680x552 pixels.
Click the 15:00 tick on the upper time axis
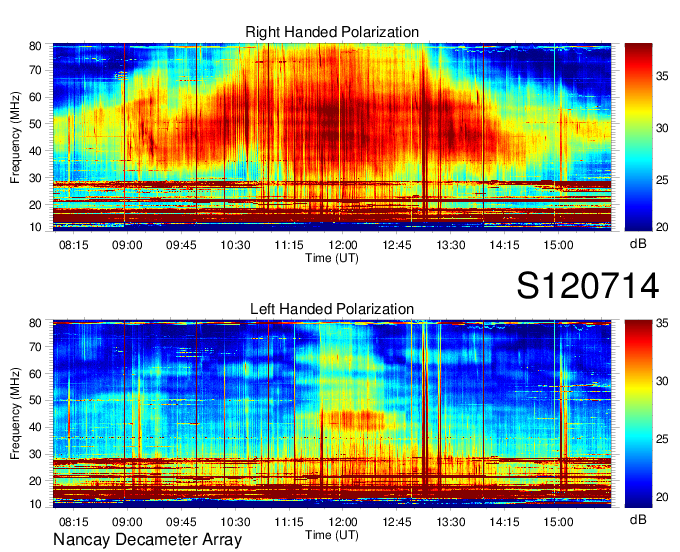tap(559, 245)
